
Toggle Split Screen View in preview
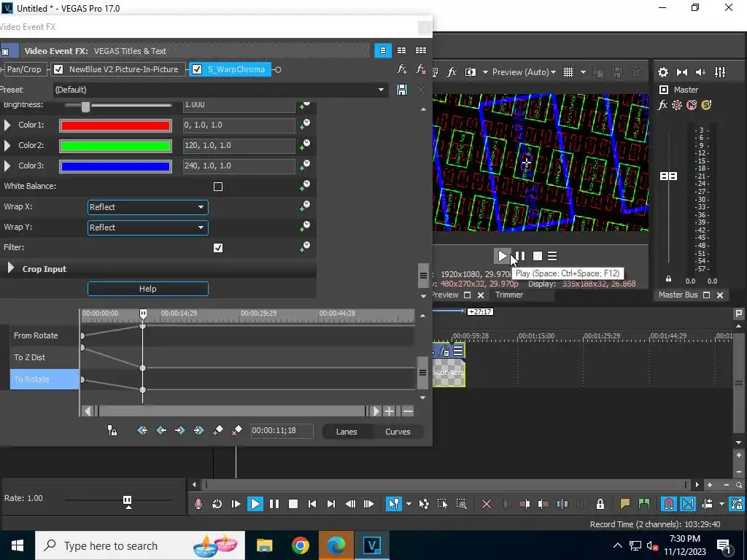[x=471, y=72]
